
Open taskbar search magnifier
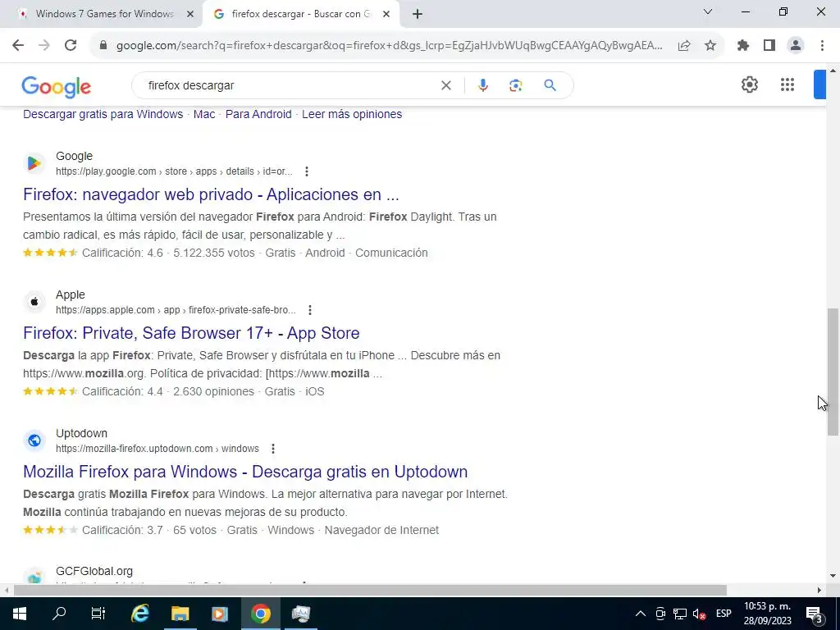point(59,614)
